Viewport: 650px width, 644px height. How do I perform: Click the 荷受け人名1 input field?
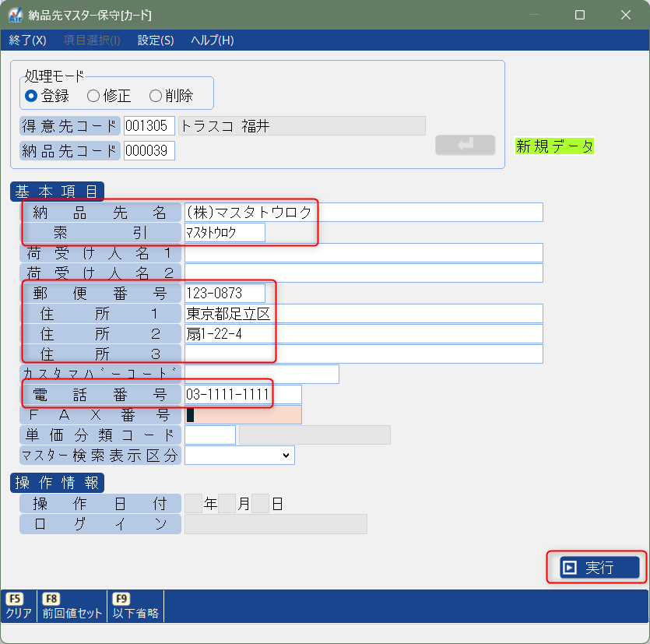[x=364, y=253]
